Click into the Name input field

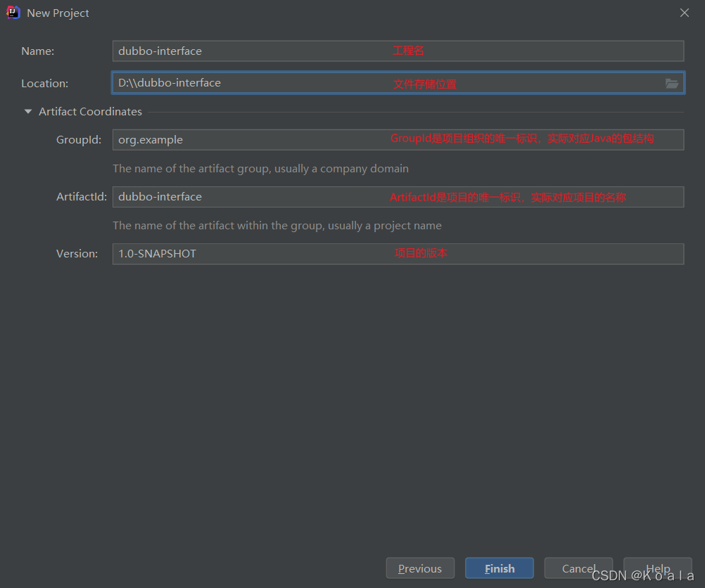click(398, 51)
